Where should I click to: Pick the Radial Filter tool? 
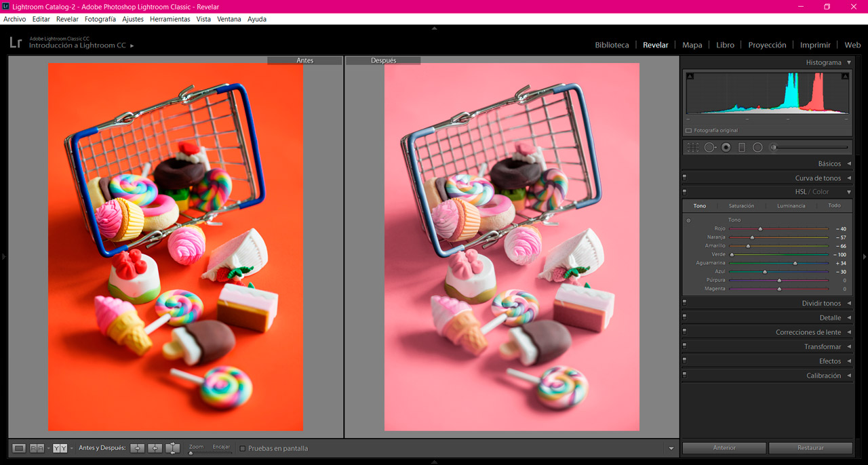pos(757,147)
